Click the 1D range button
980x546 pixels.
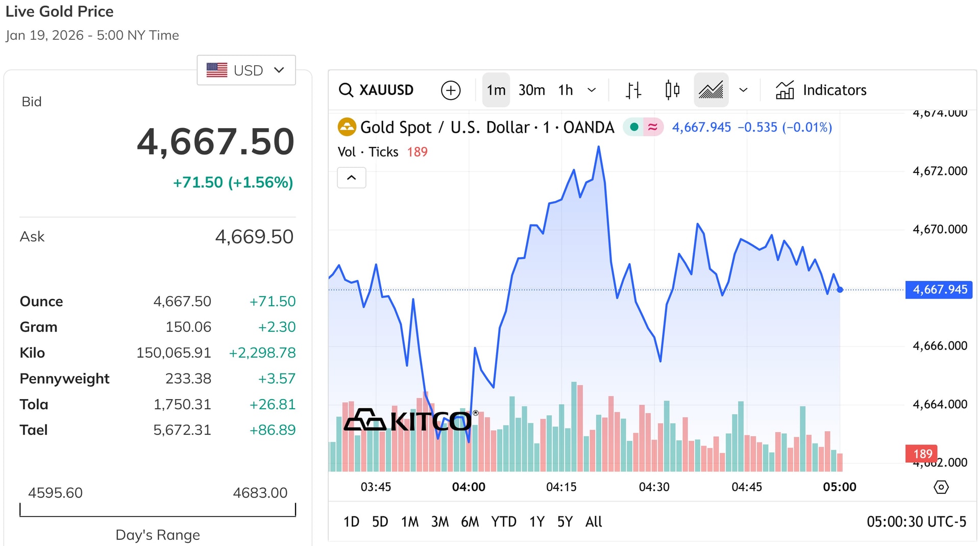click(x=351, y=522)
